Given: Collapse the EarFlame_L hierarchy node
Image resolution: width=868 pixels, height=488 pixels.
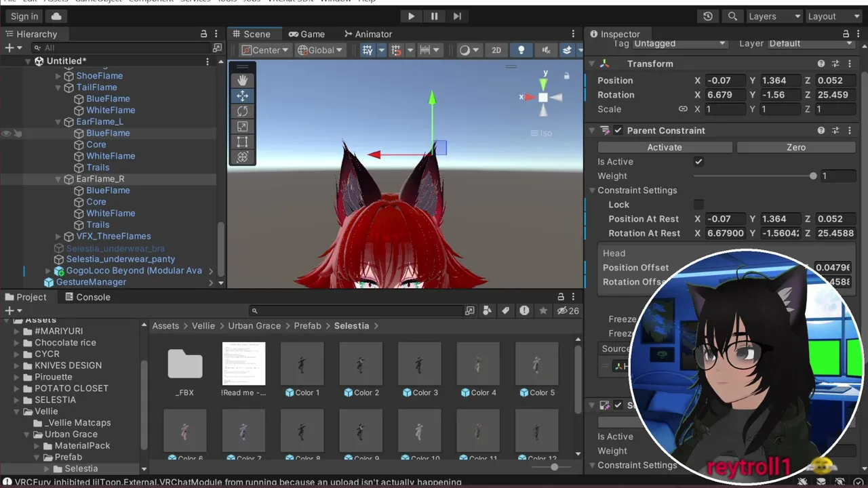Looking at the screenshot, I should tap(58, 122).
